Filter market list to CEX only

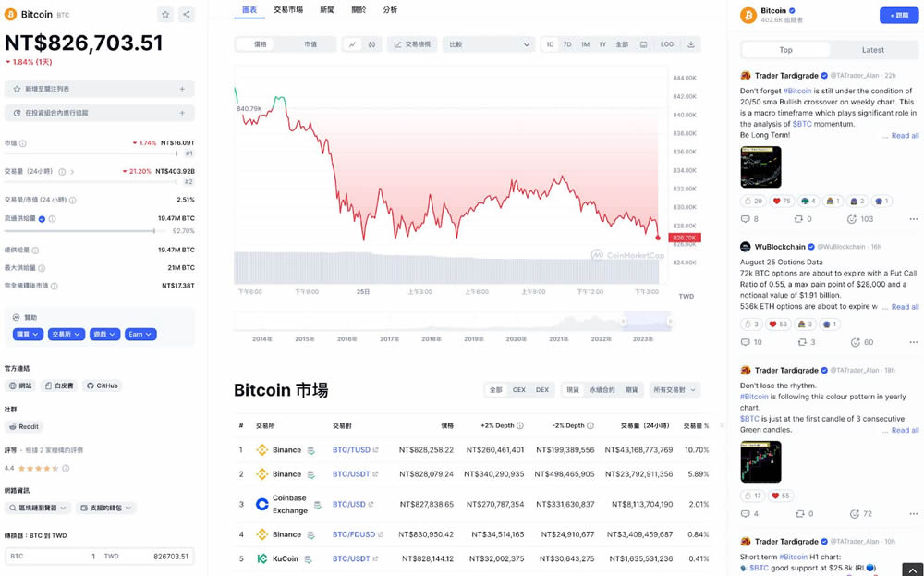(x=518, y=390)
